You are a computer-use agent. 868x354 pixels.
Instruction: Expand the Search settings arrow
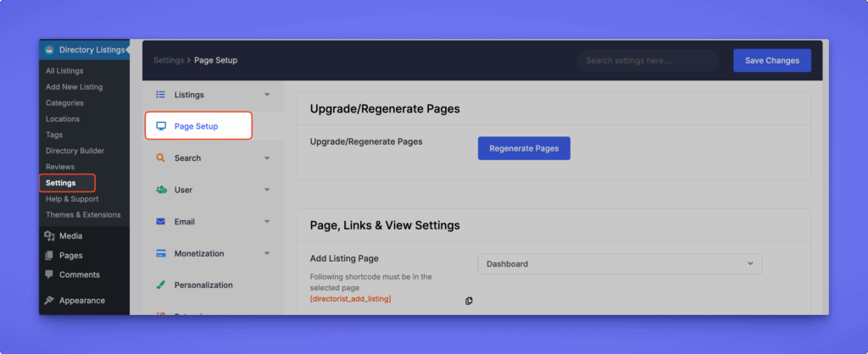[267, 158]
